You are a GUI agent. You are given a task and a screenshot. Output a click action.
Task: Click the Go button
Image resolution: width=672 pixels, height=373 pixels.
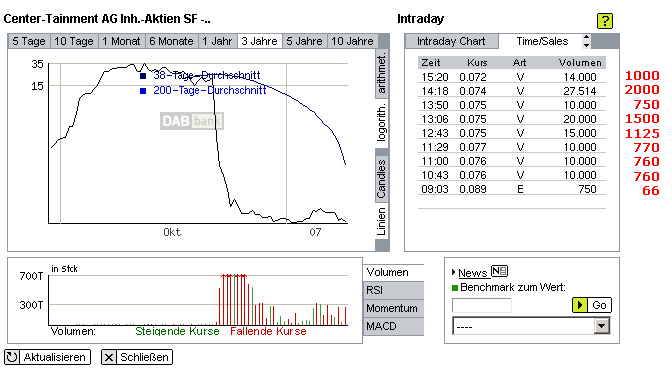point(599,305)
